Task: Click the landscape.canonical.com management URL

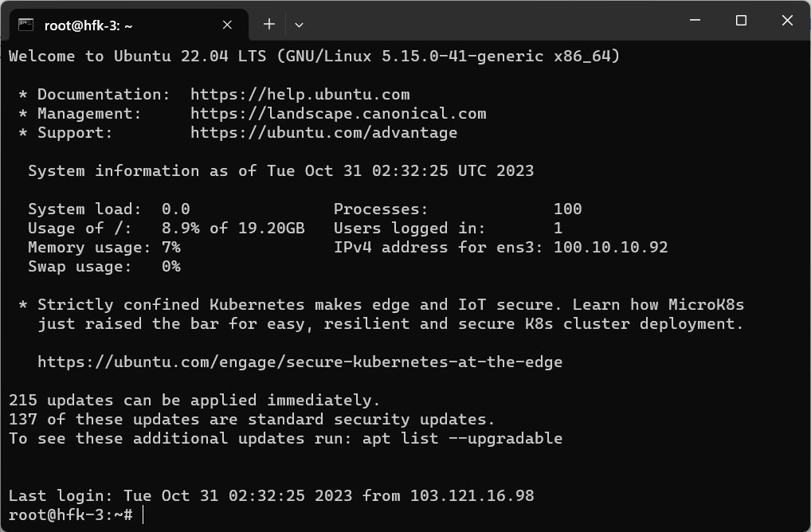Action: (338, 114)
